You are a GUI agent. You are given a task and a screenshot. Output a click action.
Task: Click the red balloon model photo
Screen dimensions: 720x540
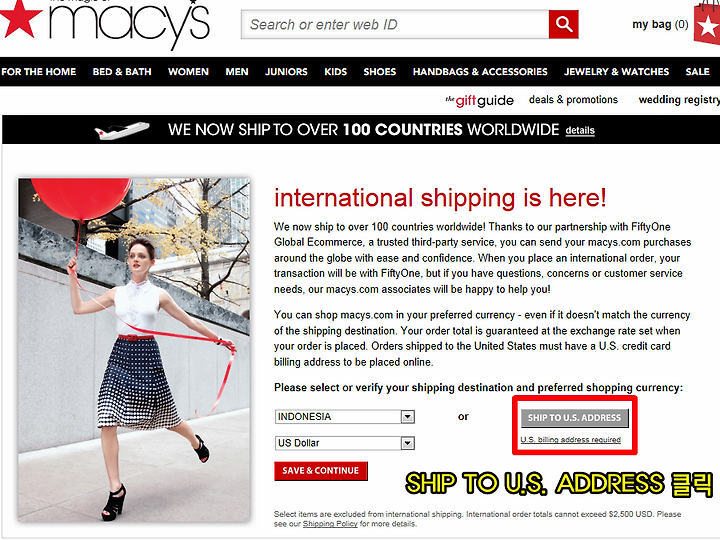134,350
